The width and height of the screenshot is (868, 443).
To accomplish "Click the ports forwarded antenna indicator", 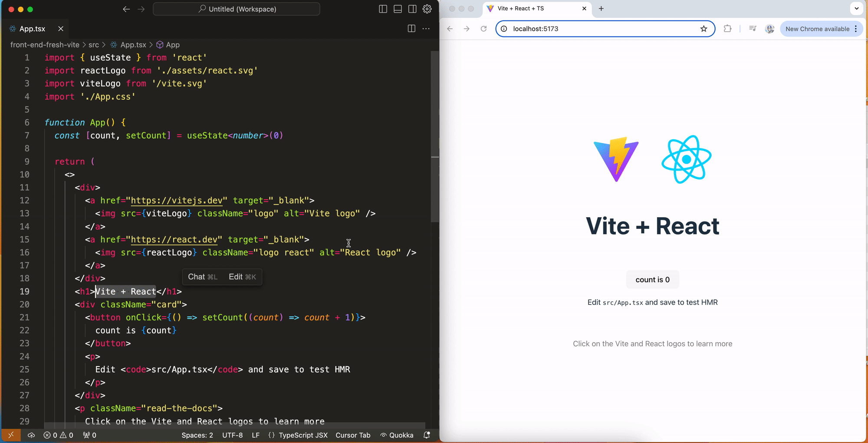I will 90,435.
